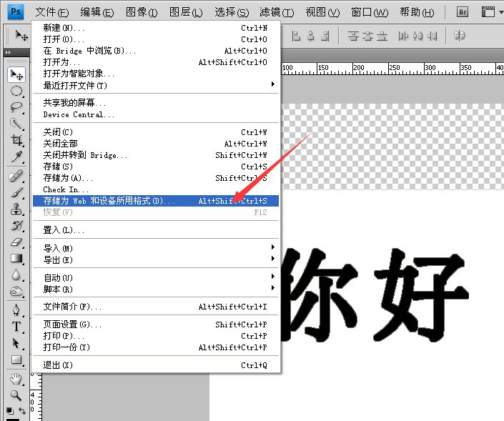Select the Zoom tool

coord(16,395)
